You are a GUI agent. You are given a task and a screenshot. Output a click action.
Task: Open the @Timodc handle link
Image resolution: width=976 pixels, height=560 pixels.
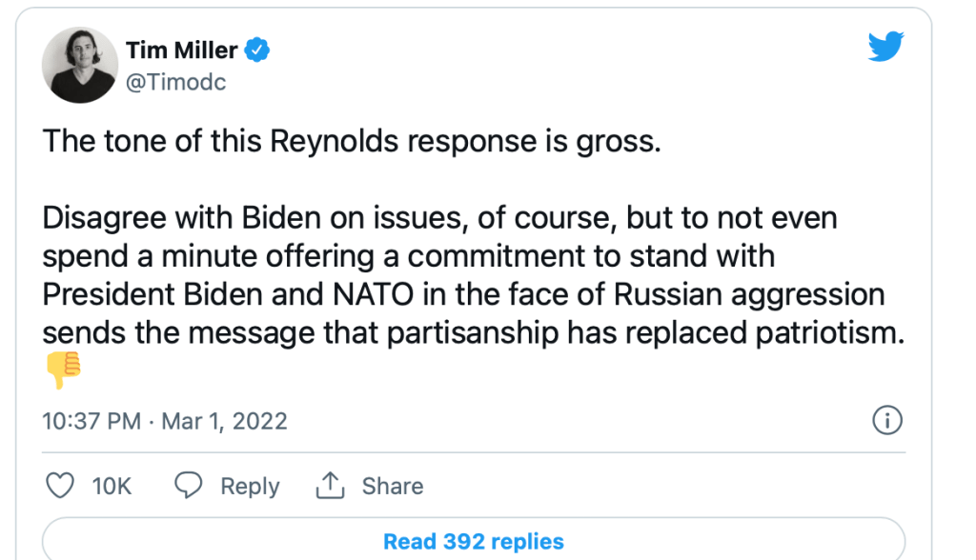(x=175, y=82)
